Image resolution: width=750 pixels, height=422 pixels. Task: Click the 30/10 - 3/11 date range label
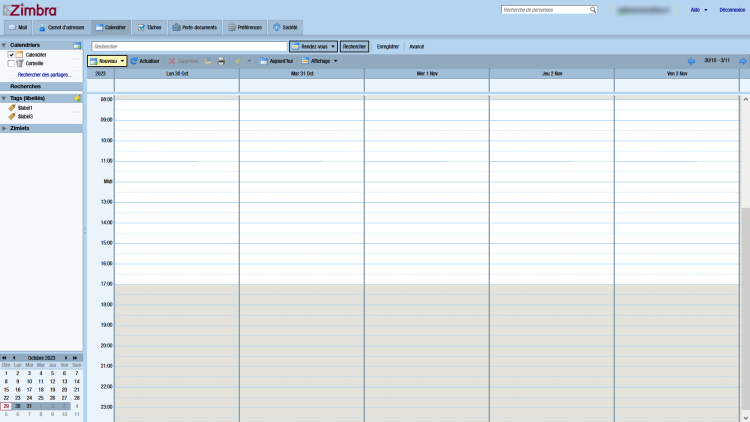pyautogui.click(x=717, y=61)
